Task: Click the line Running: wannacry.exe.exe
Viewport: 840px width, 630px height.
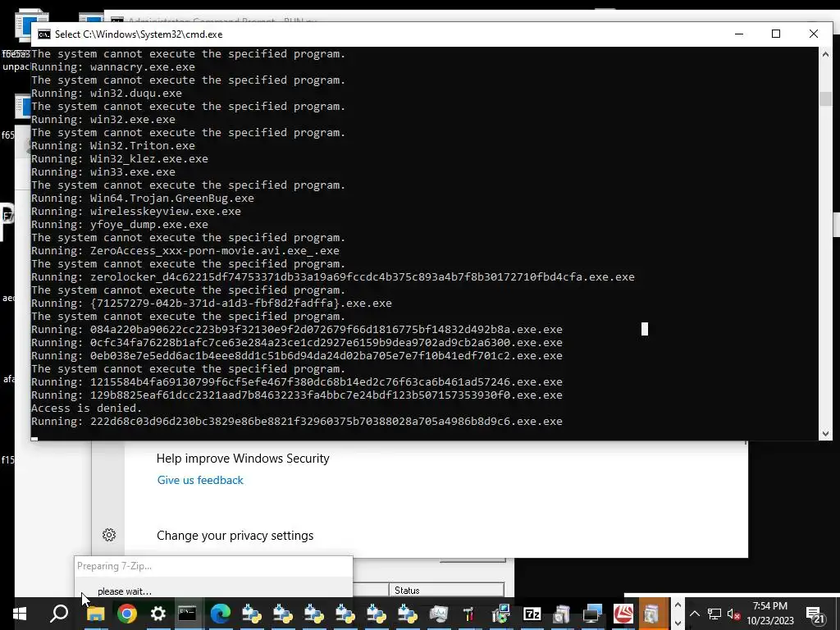Action: 113,67
